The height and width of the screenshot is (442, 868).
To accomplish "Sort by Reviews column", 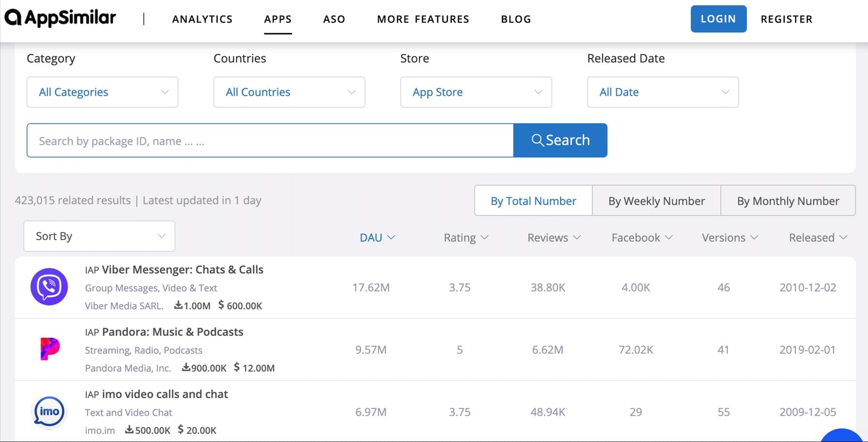I will coord(554,237).
